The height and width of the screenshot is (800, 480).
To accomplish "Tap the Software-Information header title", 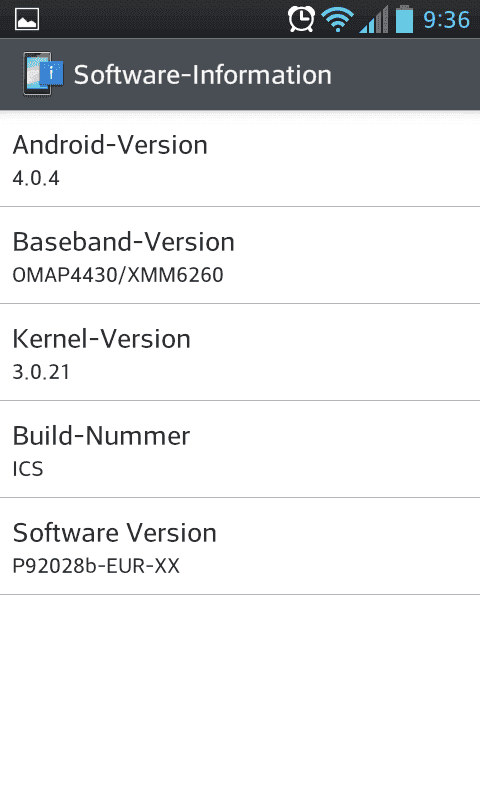I will click(x=203, y=74).
